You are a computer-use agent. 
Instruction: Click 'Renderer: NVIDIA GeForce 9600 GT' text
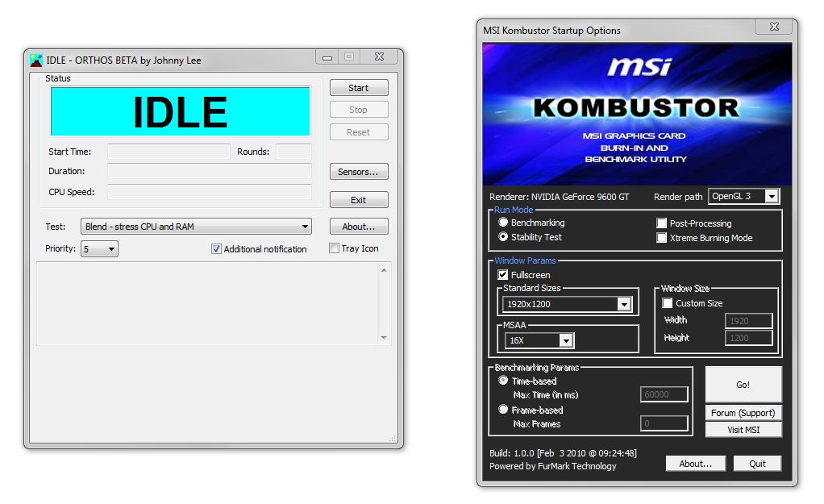[560, 197]
